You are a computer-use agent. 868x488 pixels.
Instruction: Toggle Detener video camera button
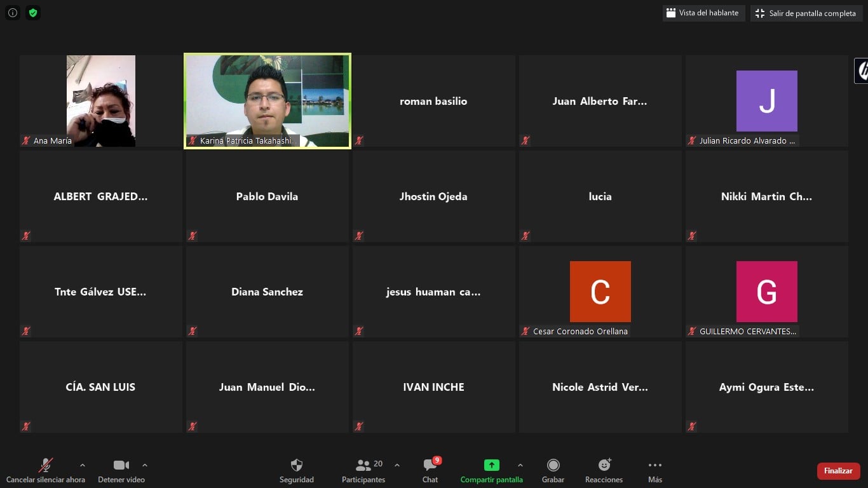pos(121,471)
